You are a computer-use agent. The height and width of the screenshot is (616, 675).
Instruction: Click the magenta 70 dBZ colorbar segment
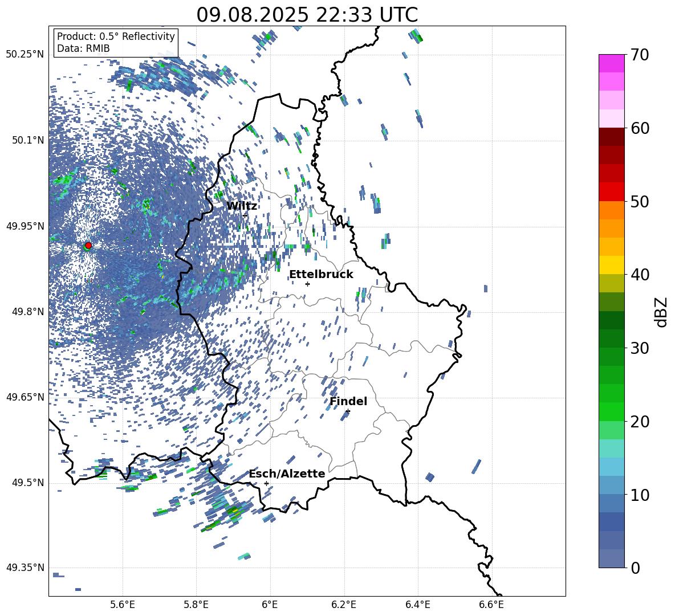click(611, 63)
